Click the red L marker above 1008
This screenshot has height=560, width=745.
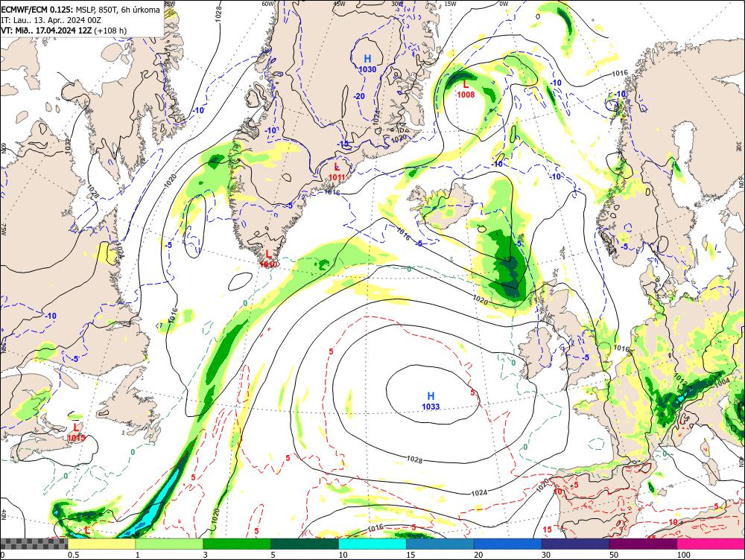click(466, 85)
